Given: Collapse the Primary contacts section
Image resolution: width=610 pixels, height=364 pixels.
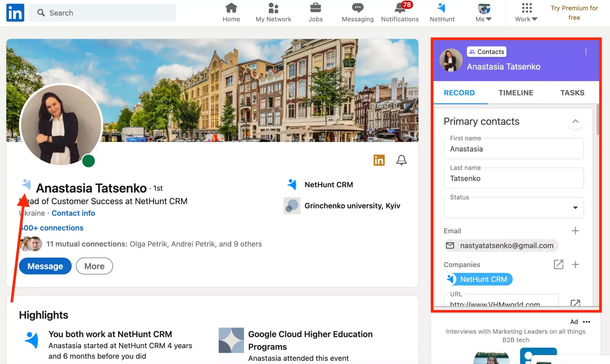Looking at the screenshot, I should tap(575, 121).
